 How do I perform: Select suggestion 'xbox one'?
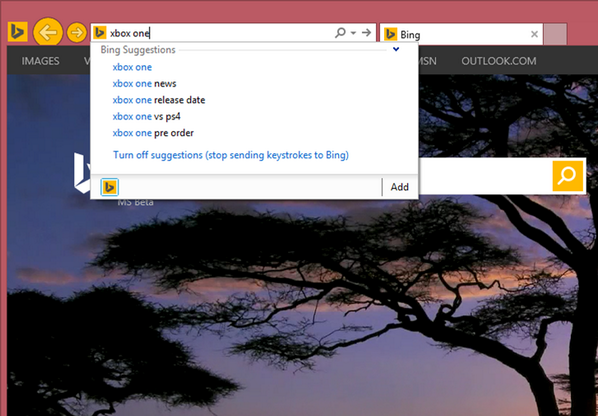[x=132, y=67]
